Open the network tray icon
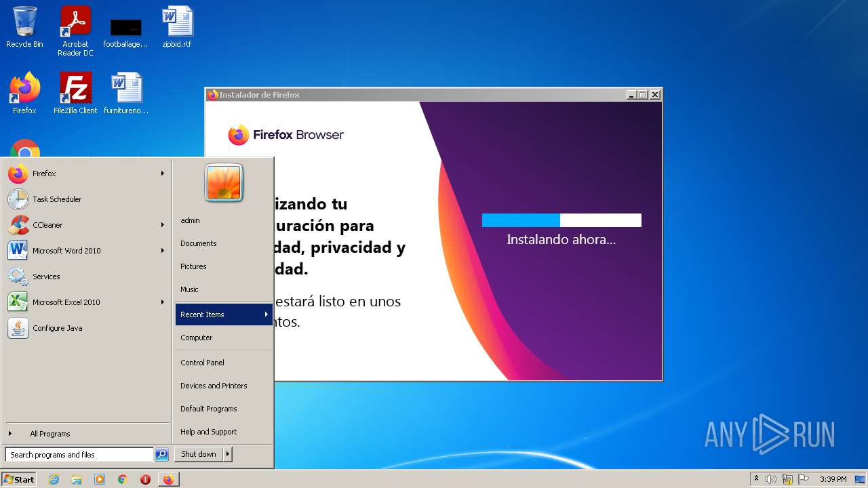Image resolution: width=868 pixels, height=488 pixels. click(787, 479)
